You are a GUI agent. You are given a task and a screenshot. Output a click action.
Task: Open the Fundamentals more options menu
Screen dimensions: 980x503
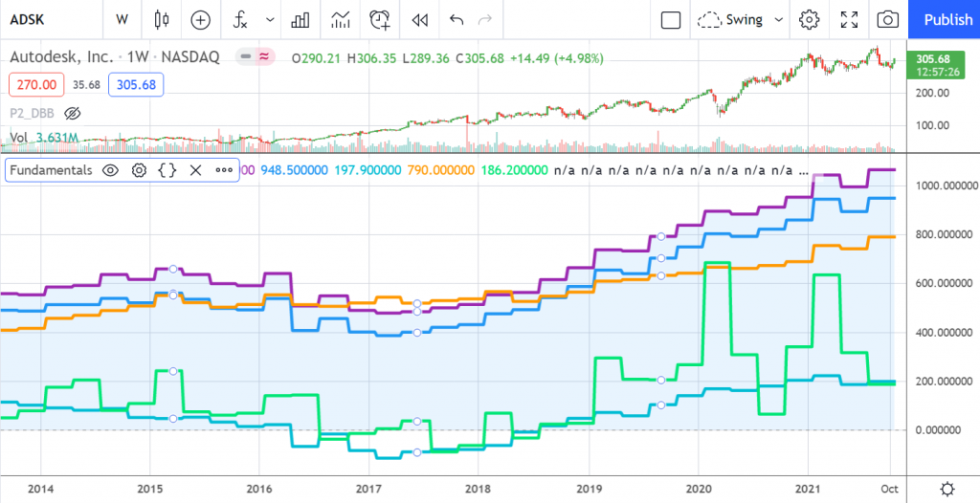pos(224,170)
